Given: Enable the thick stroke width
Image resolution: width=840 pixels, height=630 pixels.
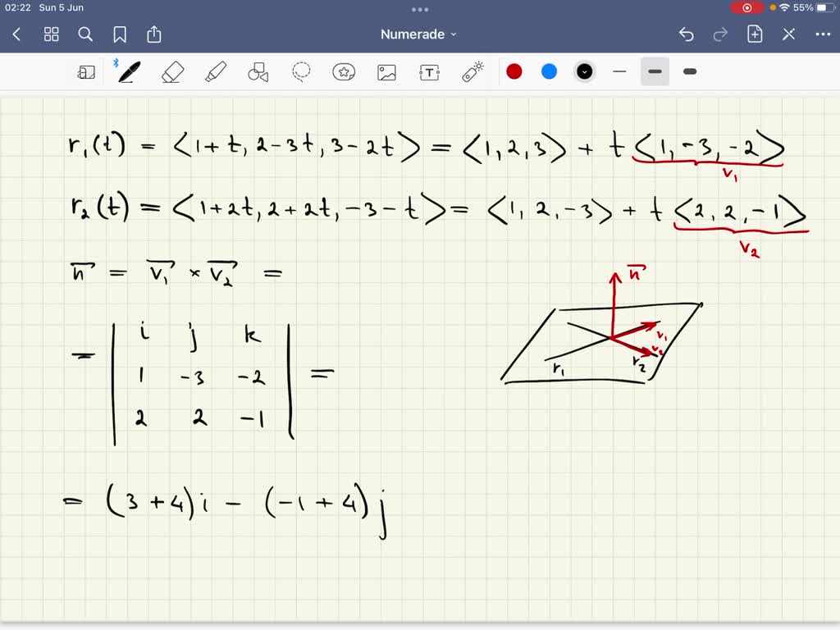Looking at the screenshot, I should tap(689, 71).
